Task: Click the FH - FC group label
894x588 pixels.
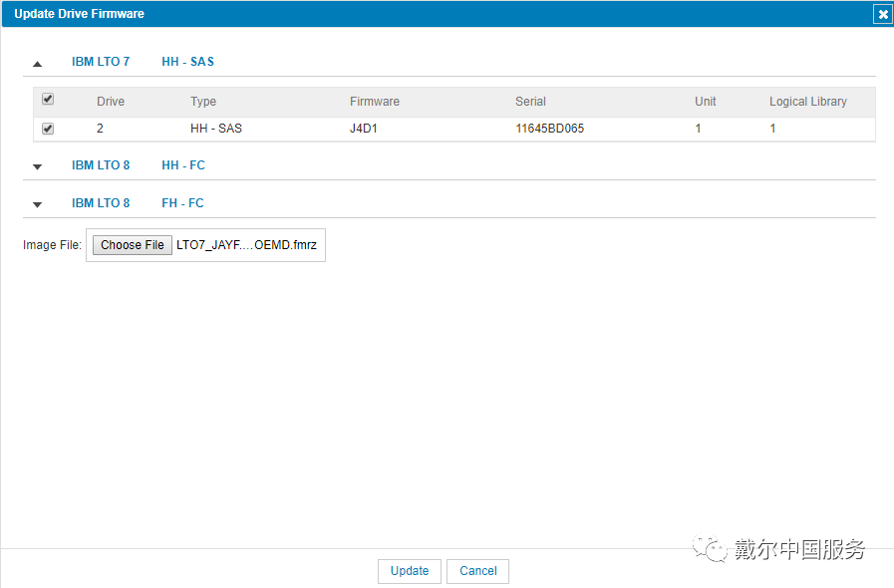Action: pyautogui.click(x=182, y=203)
